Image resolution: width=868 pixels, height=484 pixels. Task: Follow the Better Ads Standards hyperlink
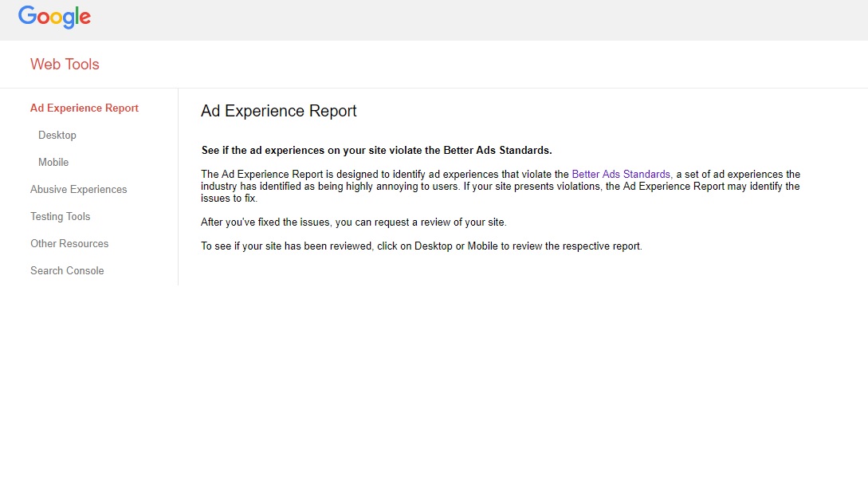point(621,175)
